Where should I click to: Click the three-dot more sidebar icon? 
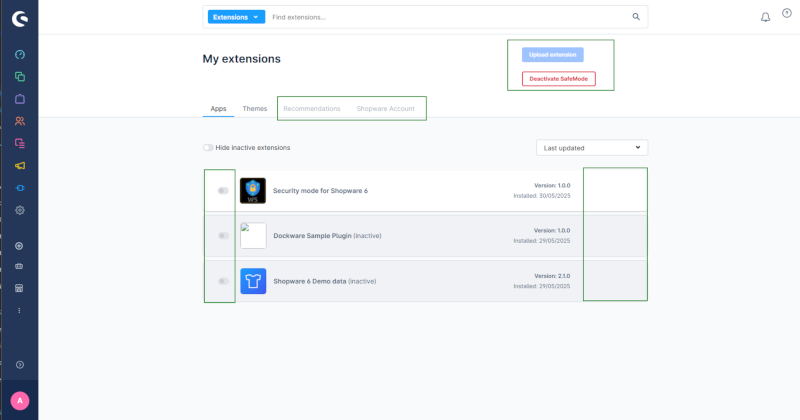coord(19,310)
